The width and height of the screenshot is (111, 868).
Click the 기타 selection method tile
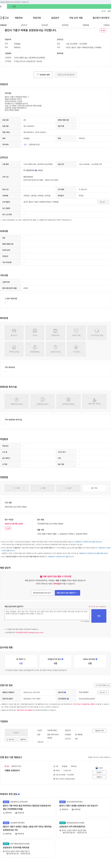94,488
